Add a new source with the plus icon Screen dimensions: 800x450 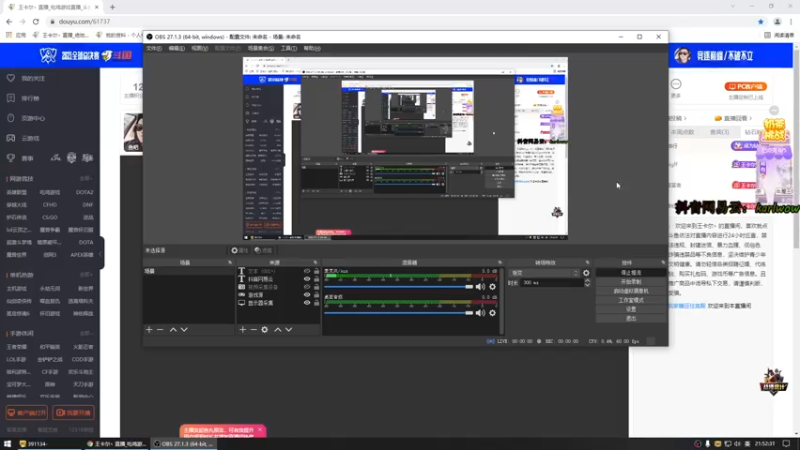242,330
